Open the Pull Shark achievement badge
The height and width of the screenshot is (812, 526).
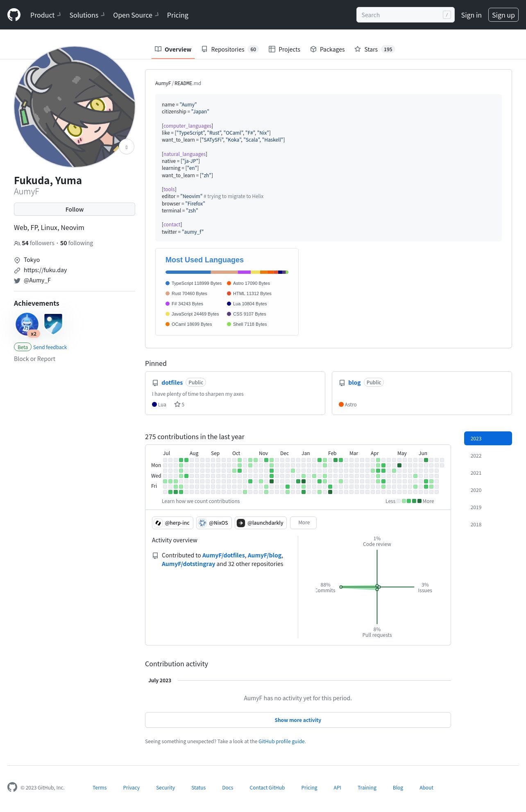(x=27, y=324)
